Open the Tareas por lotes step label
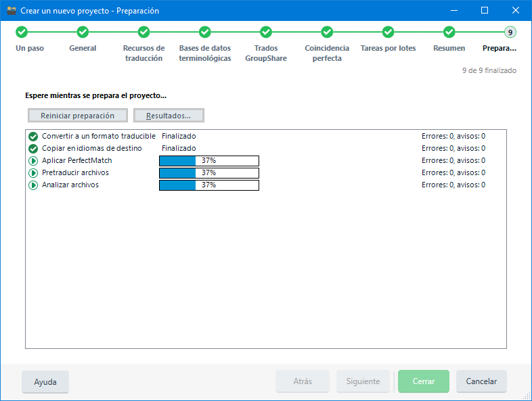The width and height of the screenshot is (532, 401). (x=388, y=48)
